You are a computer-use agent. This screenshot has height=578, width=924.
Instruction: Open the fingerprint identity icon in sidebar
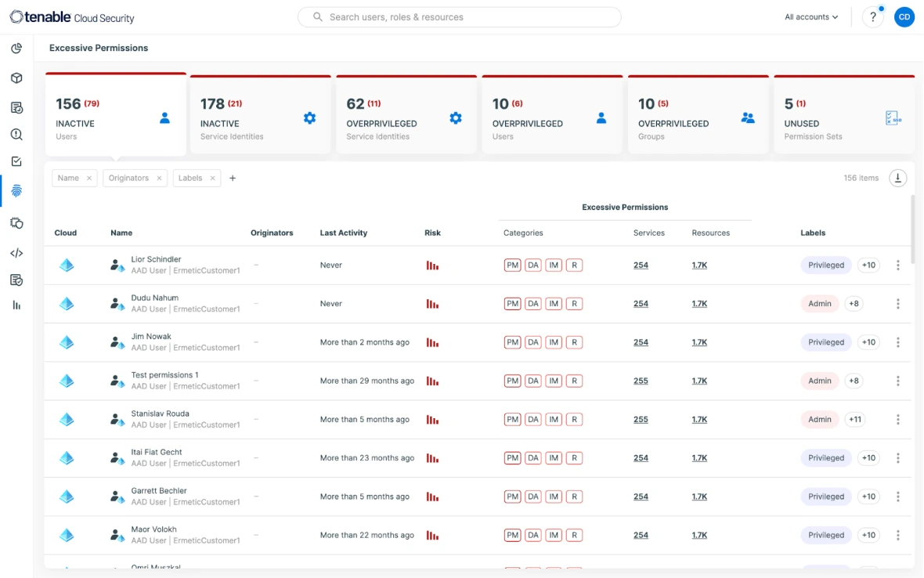(16, 190)
